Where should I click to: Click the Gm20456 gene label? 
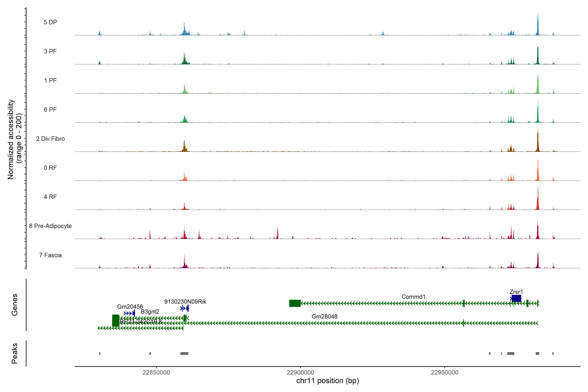pyautogui.click(x=130, y=307)
